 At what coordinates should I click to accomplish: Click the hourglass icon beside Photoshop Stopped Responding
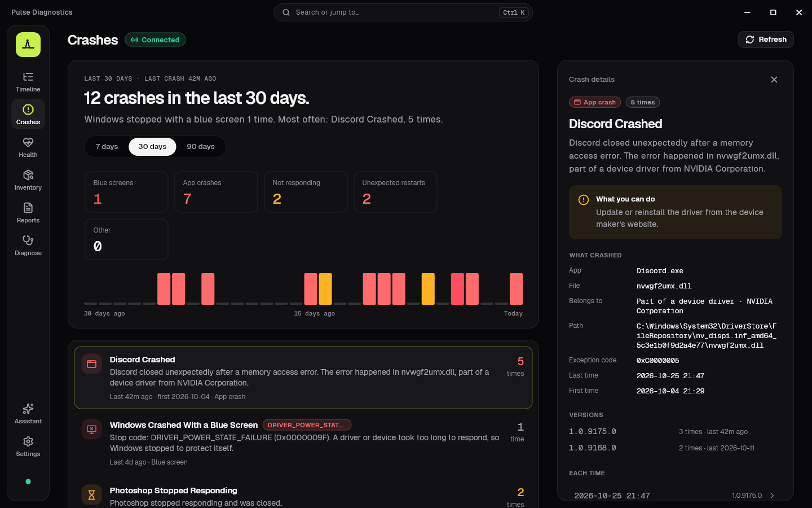[91, 495]
